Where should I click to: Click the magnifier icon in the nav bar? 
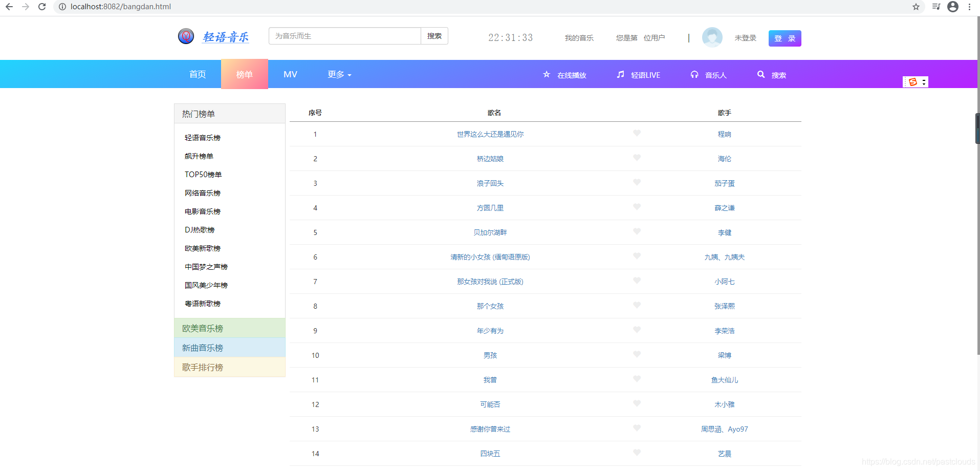[761, 75]
